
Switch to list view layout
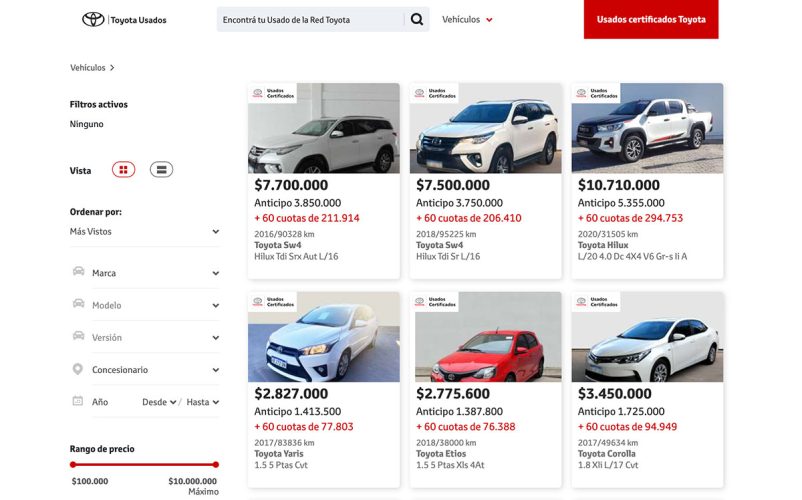[x=161, y=170]
